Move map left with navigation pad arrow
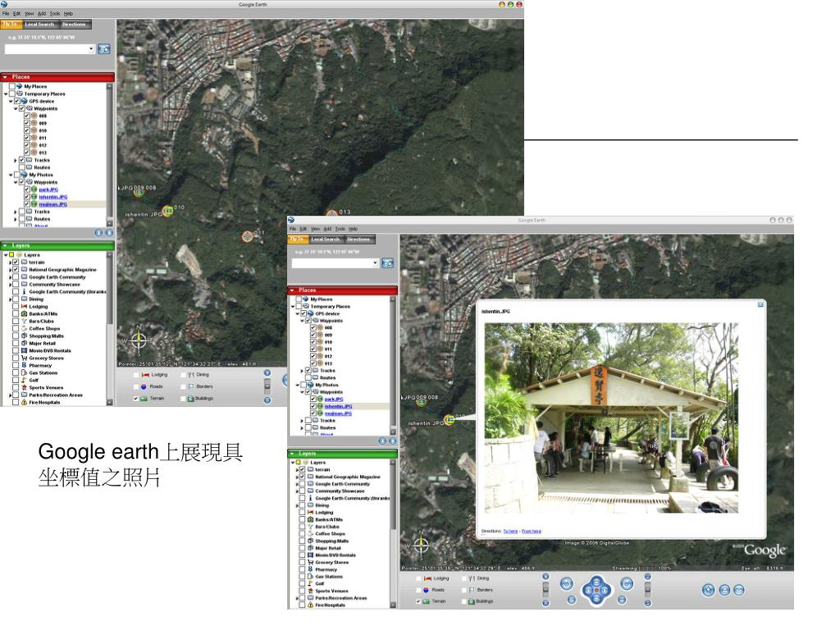840x630 pixels. (587, 591)
